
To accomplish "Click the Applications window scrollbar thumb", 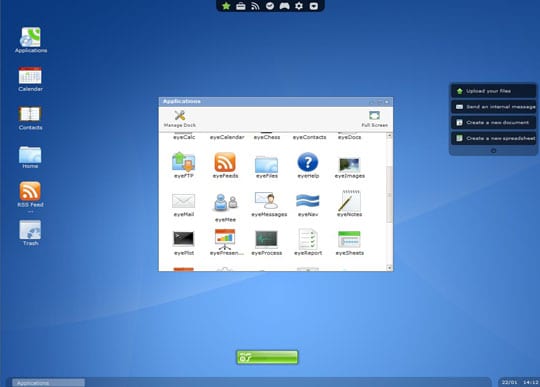I will click(390, 195).
